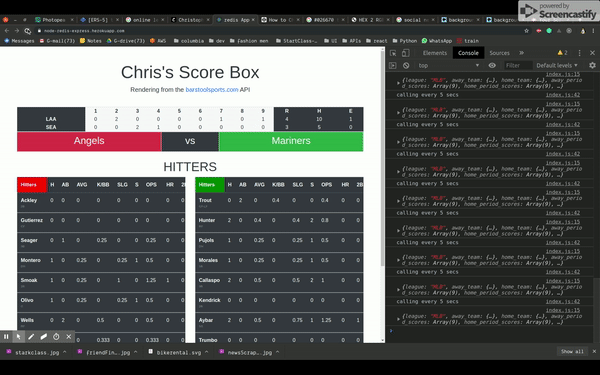The height and width of the screenshot is (375, 600).
Task: Click the browser forward arrow
Action: tap(17, 31)
